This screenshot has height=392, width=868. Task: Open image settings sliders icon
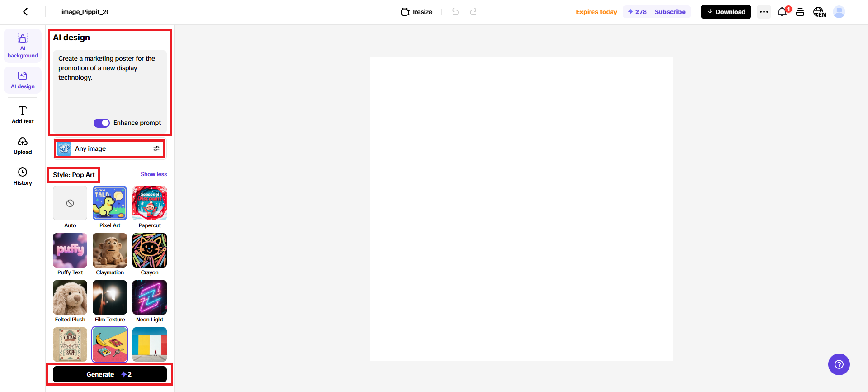[x=156, y=148]
